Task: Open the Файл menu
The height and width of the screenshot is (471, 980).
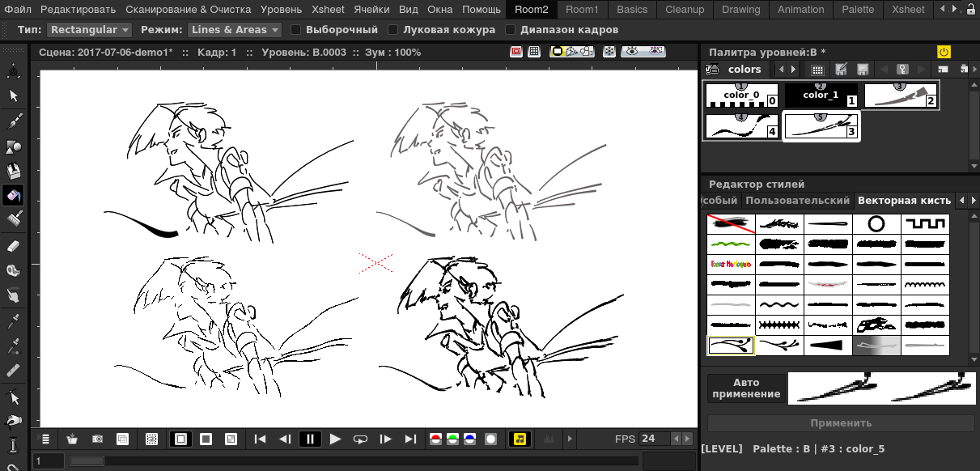Action: click(18, 10)
